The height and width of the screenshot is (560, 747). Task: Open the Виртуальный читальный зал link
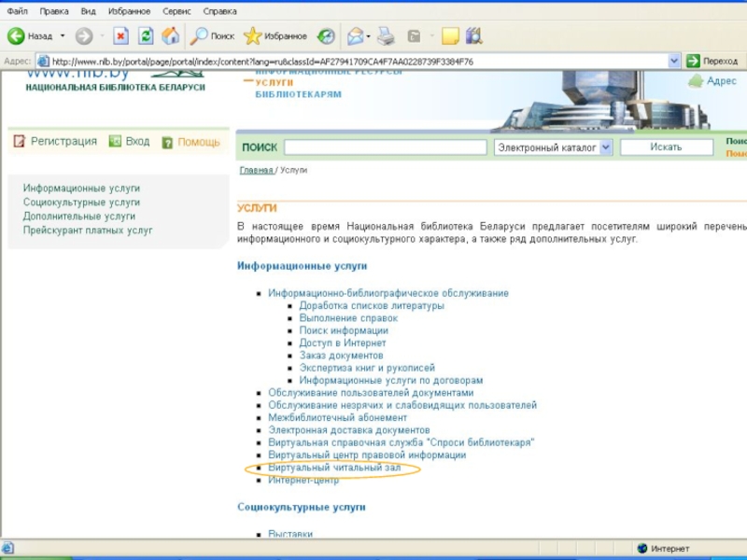334,468
